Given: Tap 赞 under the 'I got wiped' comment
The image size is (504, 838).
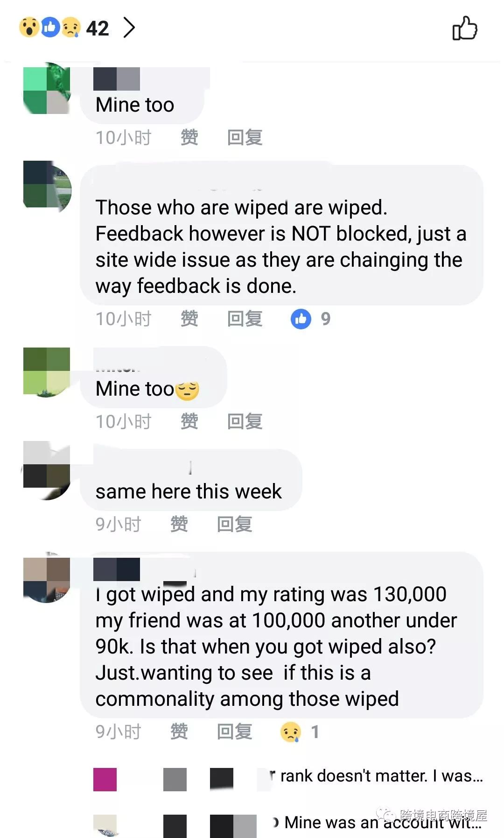Looking at the screenshot, I should (x=179, y=731).
